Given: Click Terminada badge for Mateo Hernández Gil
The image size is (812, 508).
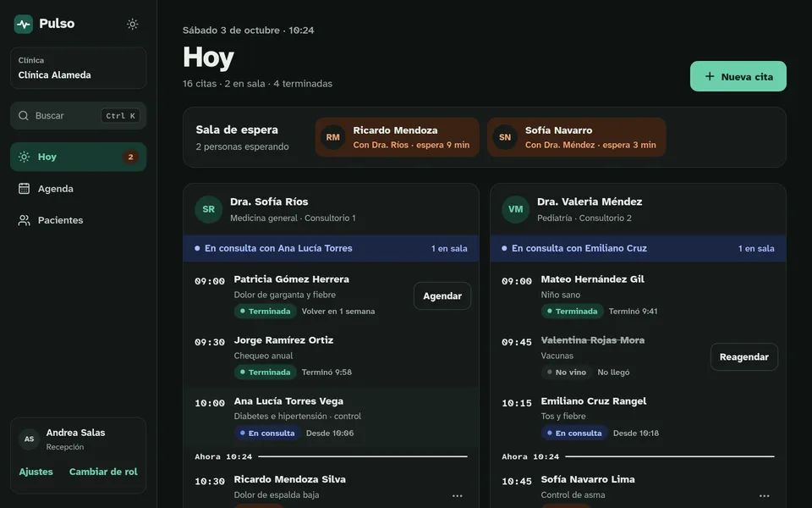Looking at the screenshot, I should tap(573, 311).
